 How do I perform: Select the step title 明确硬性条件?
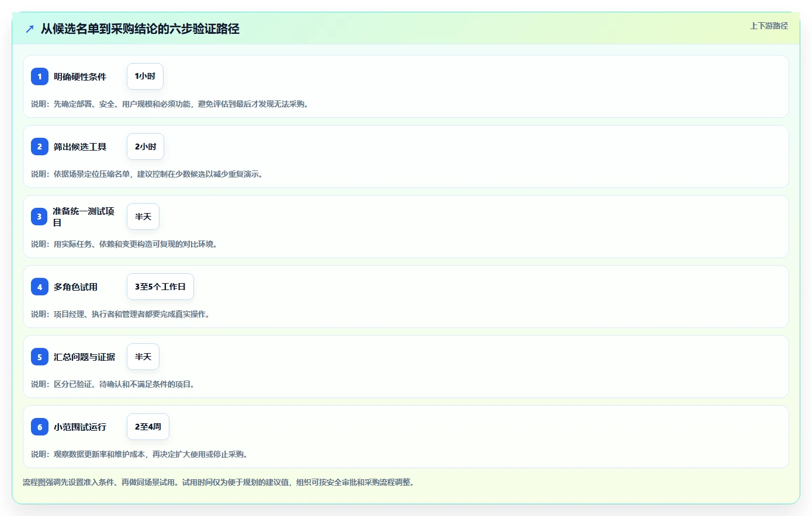(x=80, y=76)
